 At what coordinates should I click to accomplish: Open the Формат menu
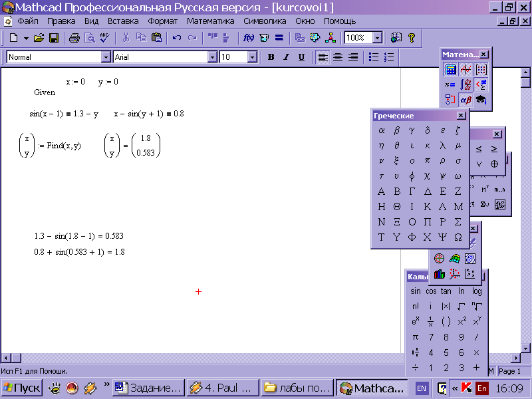point(162,21)
